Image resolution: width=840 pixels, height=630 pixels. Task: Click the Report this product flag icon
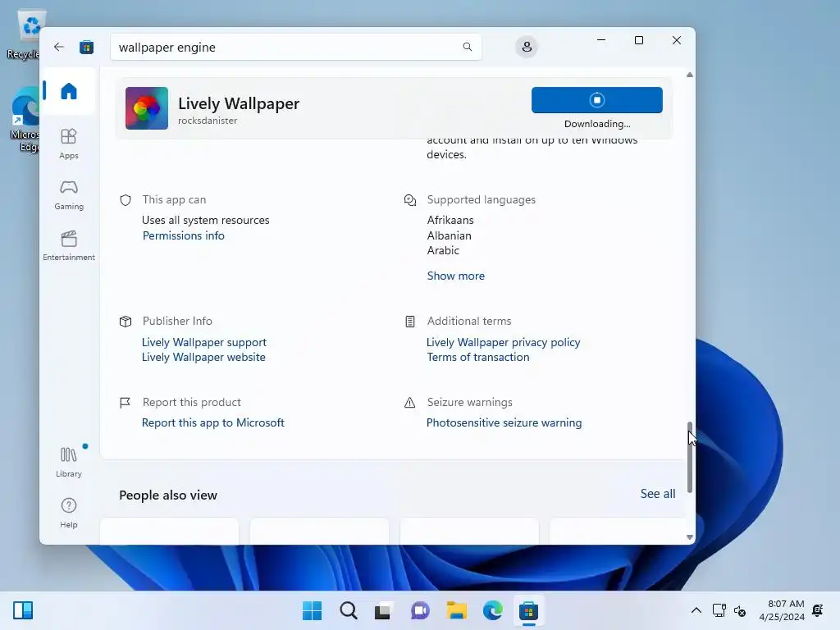point(125,402)
